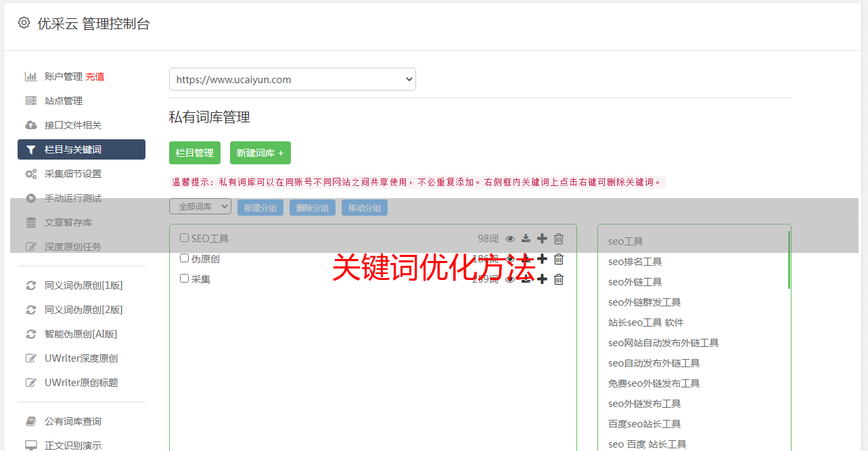Click the 移动分组 button
This screenshot has height=451, width=868.
click(365, 208)
